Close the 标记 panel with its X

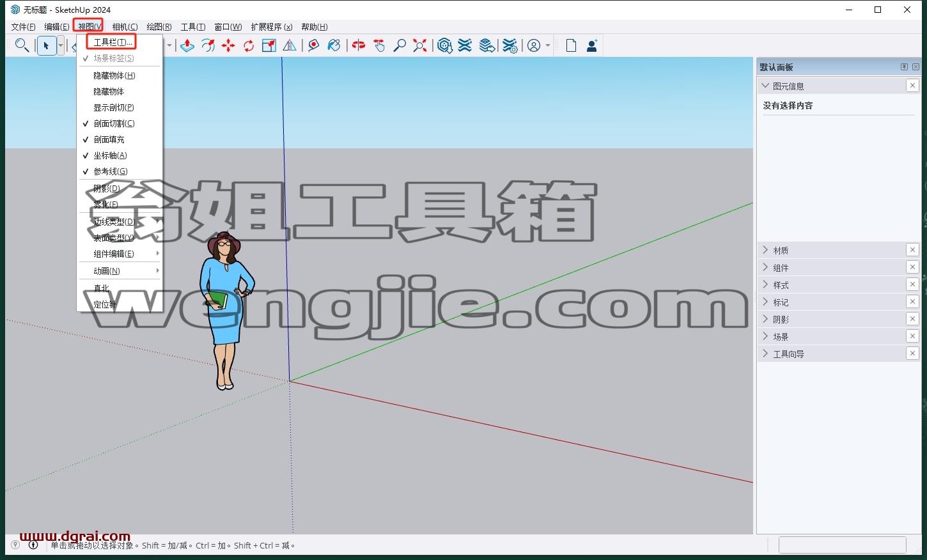tap(912, 302)
